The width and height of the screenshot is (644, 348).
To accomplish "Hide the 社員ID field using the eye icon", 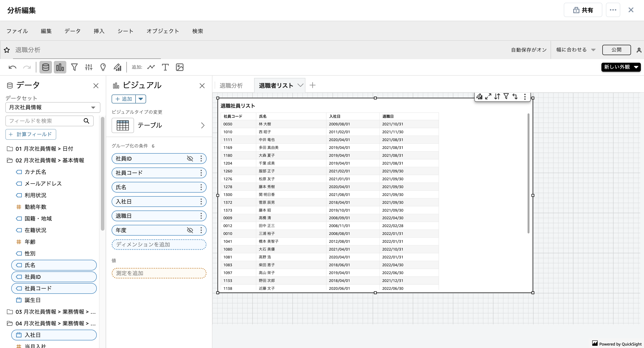I will (x=190, y=158).
